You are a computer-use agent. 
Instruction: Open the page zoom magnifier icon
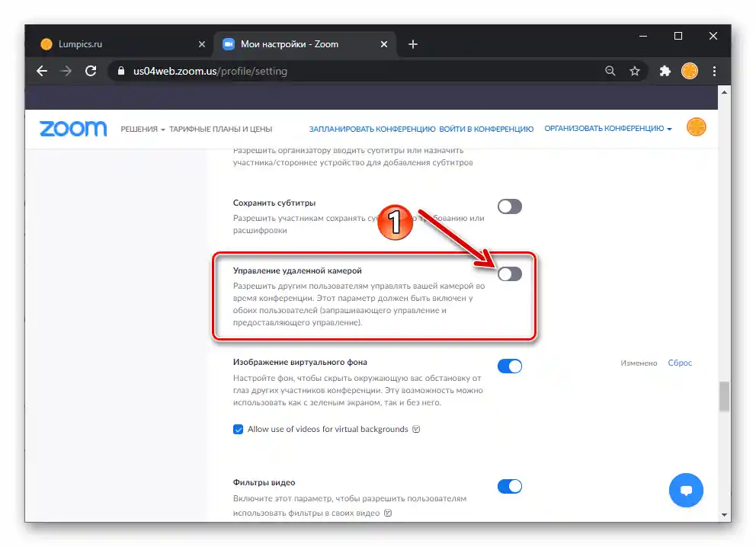(x=610, y=71)
